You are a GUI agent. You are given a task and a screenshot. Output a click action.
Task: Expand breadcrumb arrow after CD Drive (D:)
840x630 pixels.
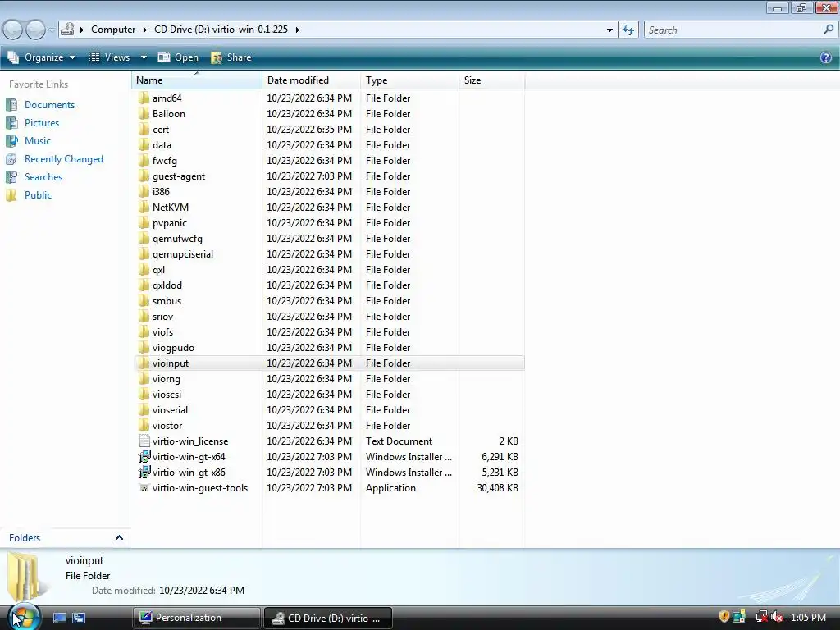point(297,30)
